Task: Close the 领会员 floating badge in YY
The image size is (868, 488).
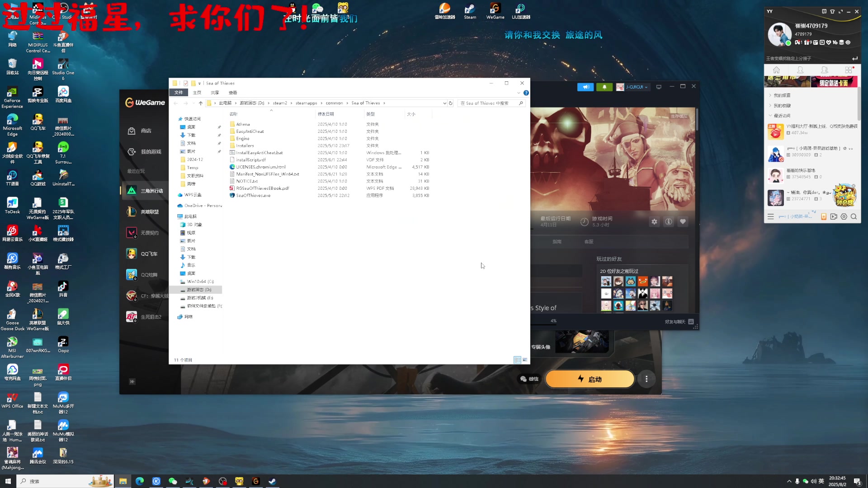Action: (x=854, y=185)
